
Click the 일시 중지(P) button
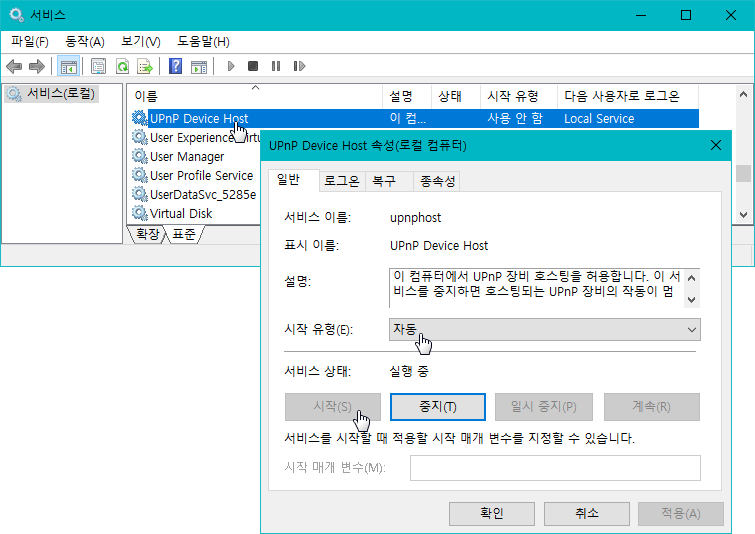[x=544, y=407]
